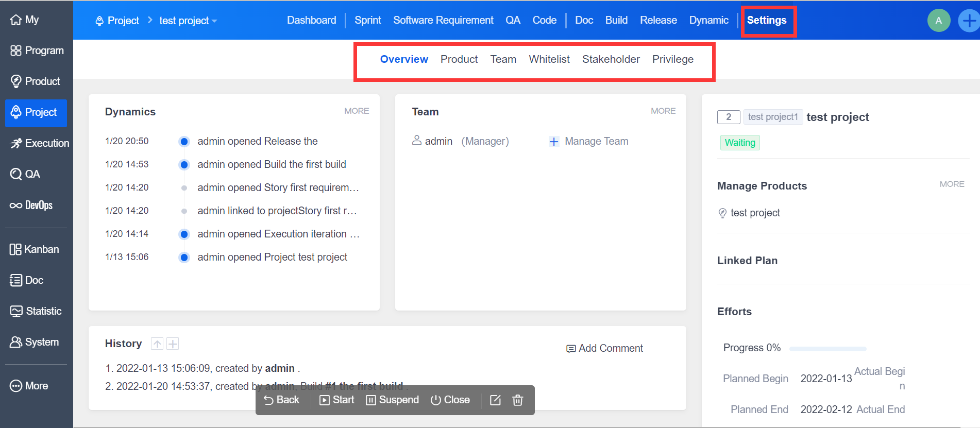Open Execution from the sidebar
This screenshot has height=428, width=980.
[x=39, y=143]
